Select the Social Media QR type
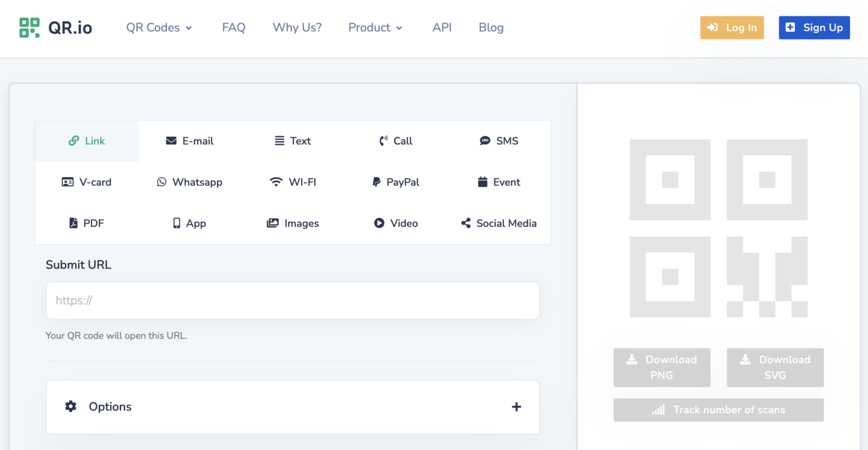Image resolution: width=868 pixels, height=450 pixels. pyautogui.click(x=498, y=223)
